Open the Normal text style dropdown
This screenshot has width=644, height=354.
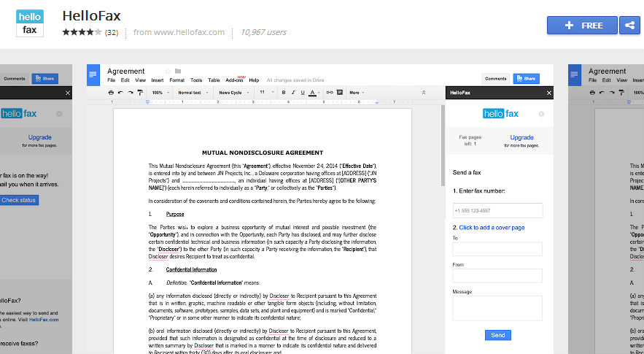tap(193, 93)
